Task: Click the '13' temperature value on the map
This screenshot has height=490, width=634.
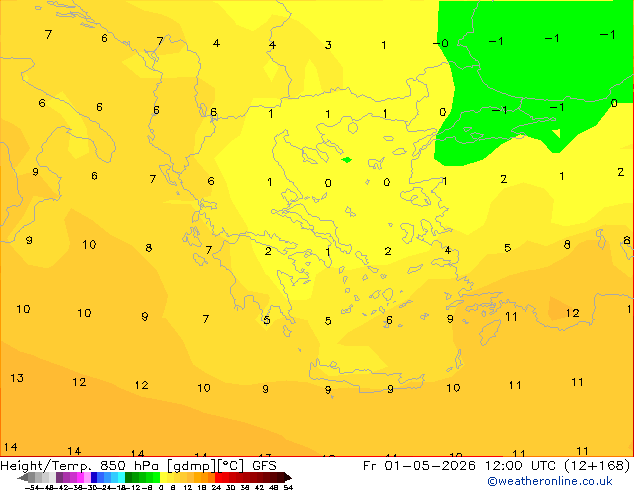Action: tap(17, 378)
